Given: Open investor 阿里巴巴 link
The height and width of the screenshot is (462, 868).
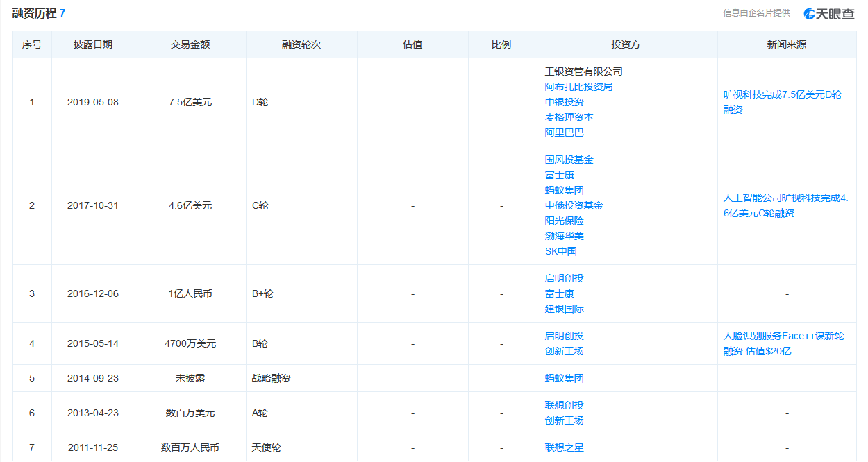Looking at the screenshot, I should [564, 132].
